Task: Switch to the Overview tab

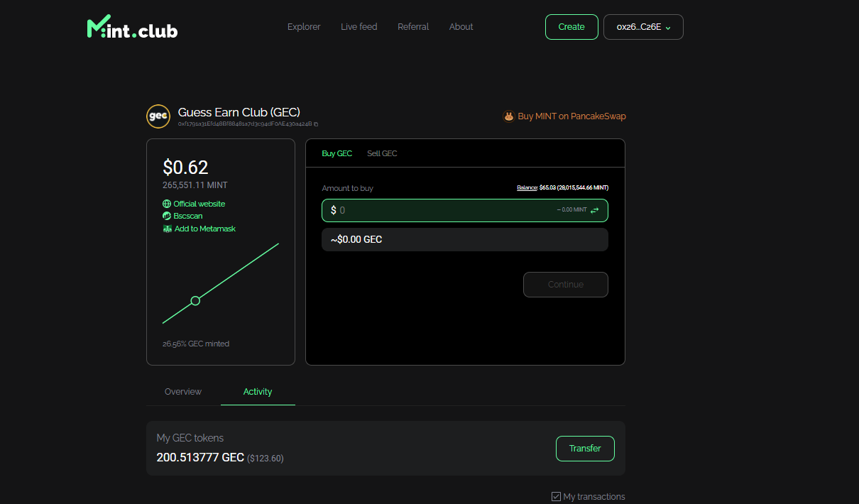Action: pos(183,392)
